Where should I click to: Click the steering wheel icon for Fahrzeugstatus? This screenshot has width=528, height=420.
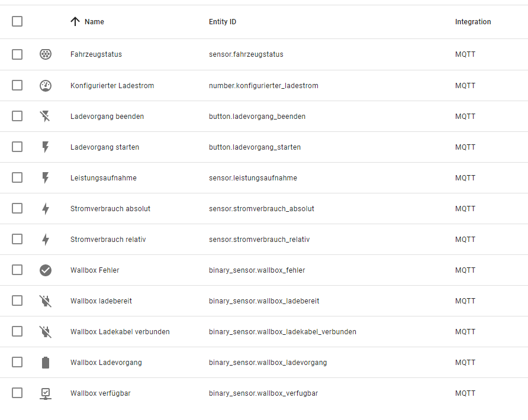pyautogui.click(x=47, y=54)
